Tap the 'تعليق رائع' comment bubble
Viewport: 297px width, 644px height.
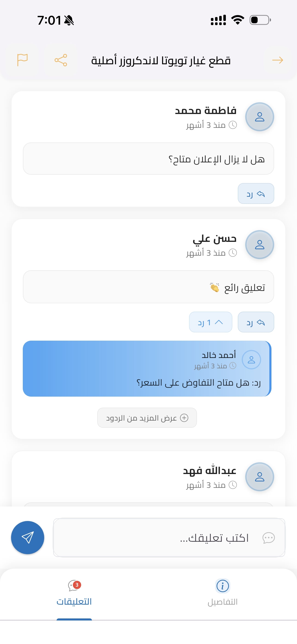[x=148, y=287]
